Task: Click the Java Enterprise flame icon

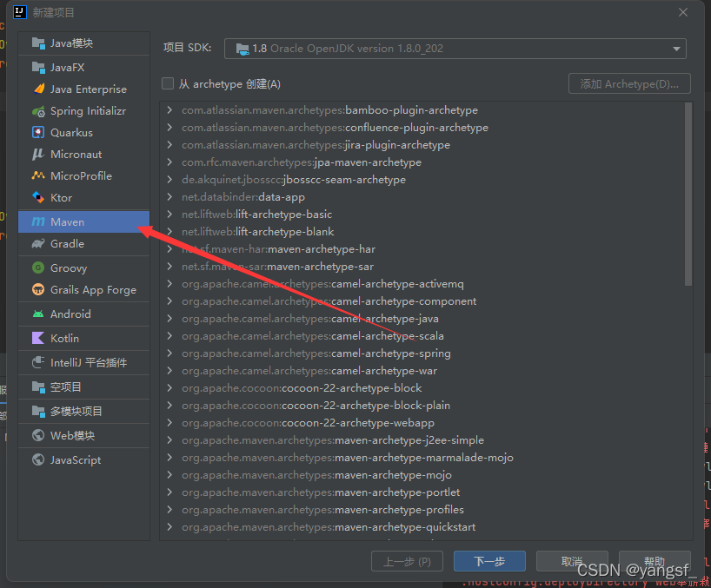Action: pos(38,89)
